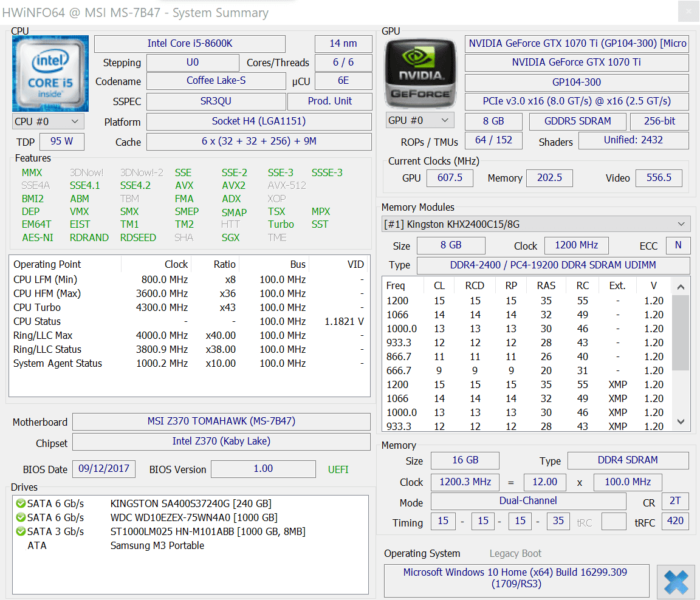Click green check icon for ST1000LM025 drive
The width and height of the screenshot is (700, 600).
(21, 531)
